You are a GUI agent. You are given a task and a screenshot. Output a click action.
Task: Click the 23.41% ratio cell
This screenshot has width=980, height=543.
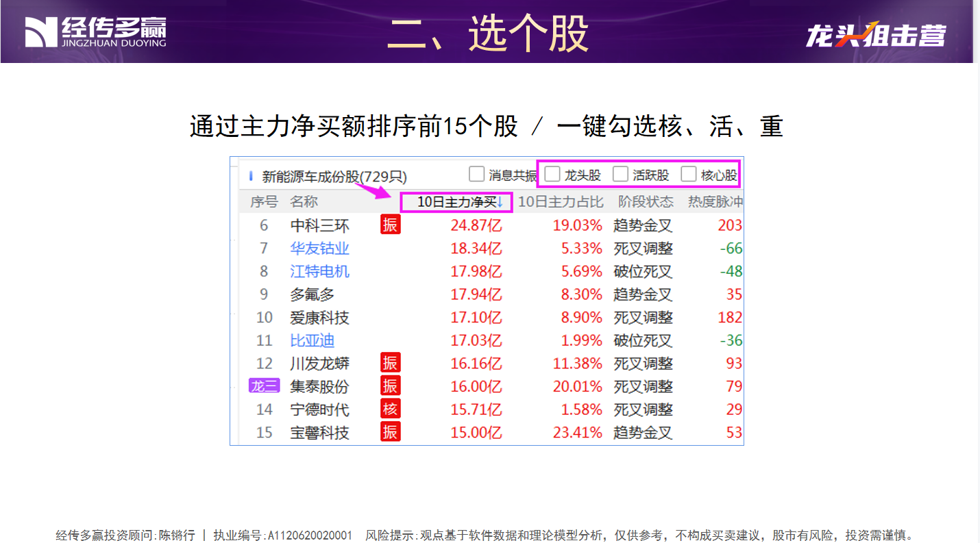point(578,433)
